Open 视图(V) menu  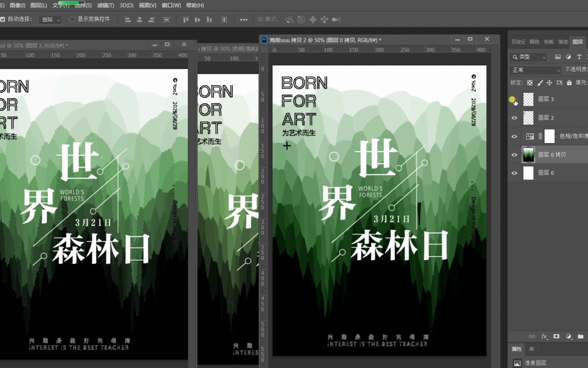pyautogui.click(x=147, y=5)
